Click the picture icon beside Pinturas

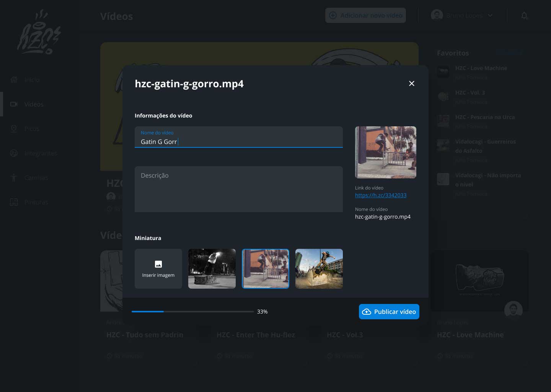coord(14,202)
